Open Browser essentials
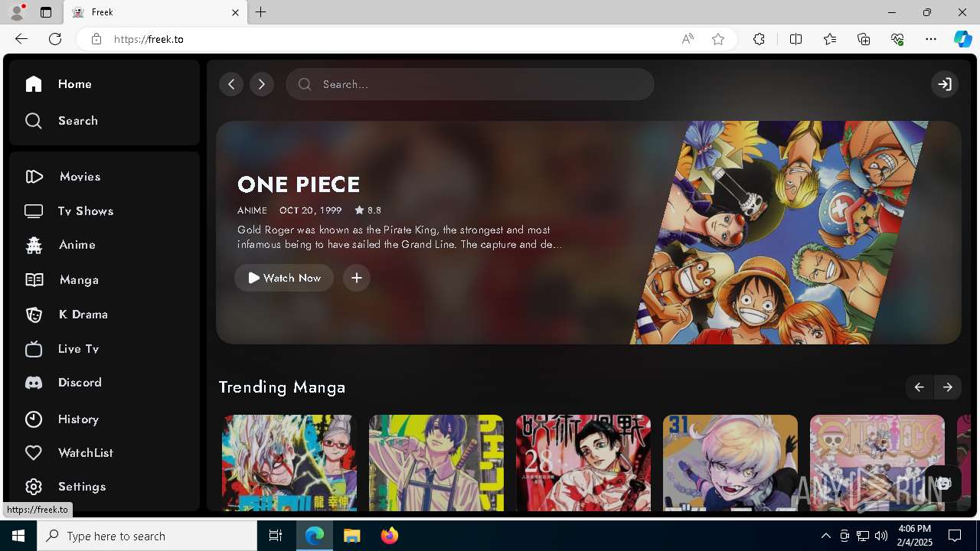This screenshot has width=980, height=551. (x=897, y=39)
